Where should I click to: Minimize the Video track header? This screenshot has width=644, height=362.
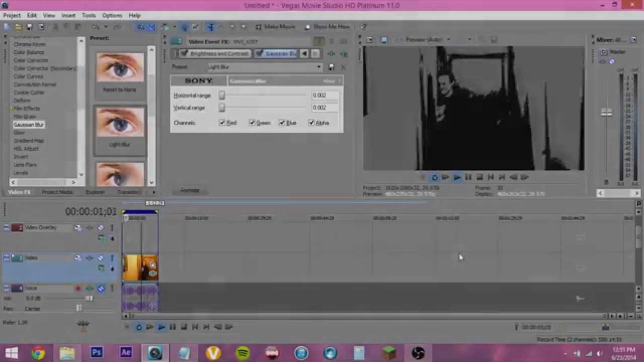click(7, 258)
